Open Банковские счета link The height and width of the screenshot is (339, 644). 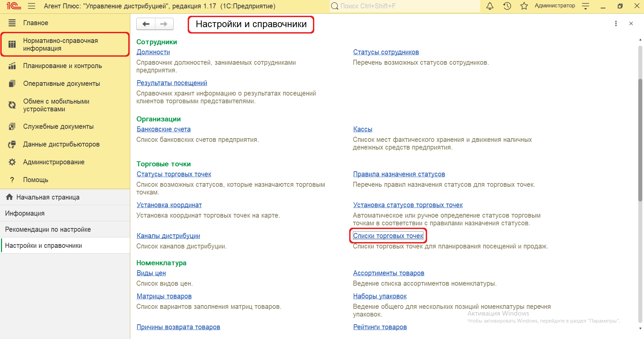[x=164, y=129]
